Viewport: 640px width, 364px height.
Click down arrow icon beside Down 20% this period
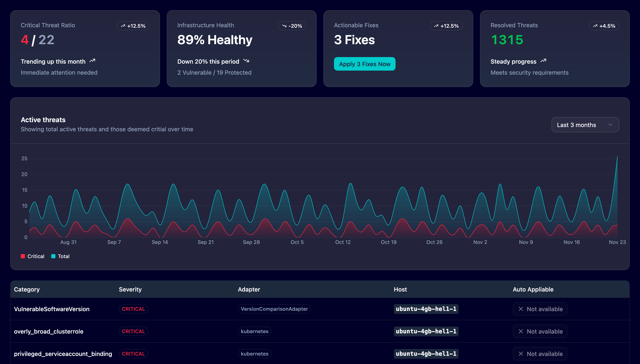(246, 61)
